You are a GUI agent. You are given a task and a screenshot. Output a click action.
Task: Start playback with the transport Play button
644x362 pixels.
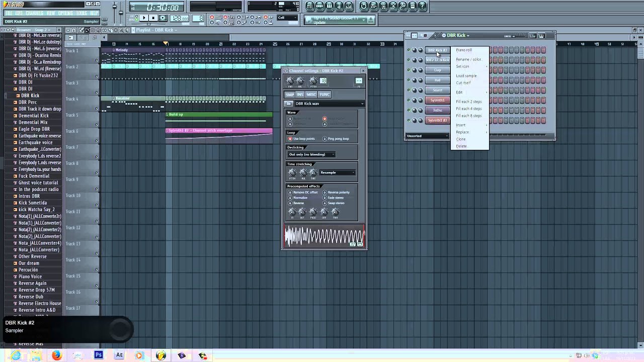(144, 18)
